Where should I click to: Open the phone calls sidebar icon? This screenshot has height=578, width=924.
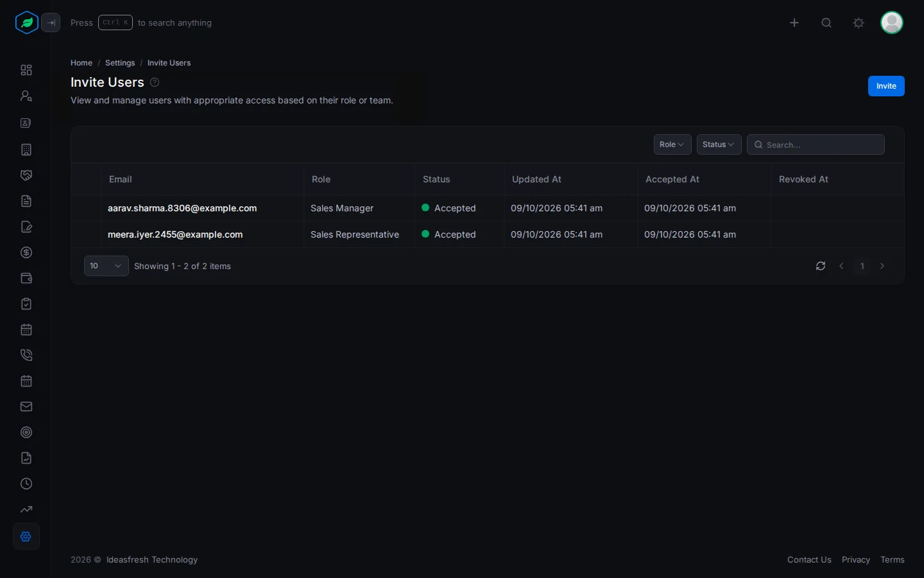point(26,355)
